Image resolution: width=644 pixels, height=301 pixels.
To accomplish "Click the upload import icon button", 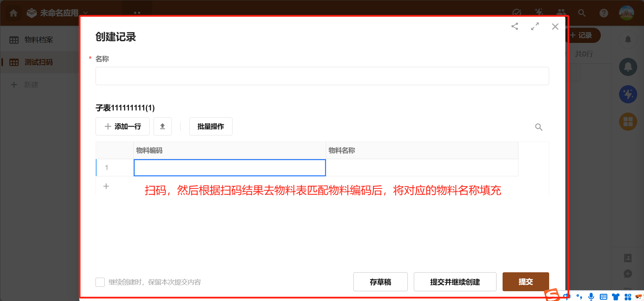I will (x=163, y=126).
